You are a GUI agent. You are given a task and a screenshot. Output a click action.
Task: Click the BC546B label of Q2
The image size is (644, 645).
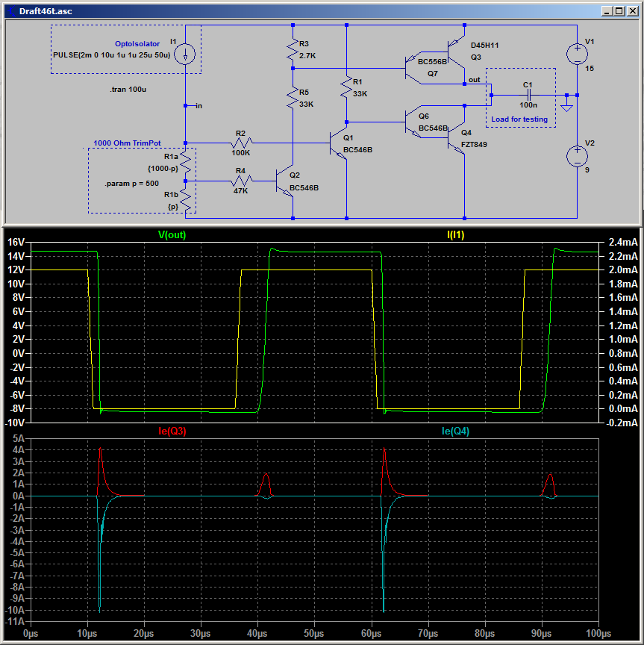pyautogui.click(x=304, y=188)
